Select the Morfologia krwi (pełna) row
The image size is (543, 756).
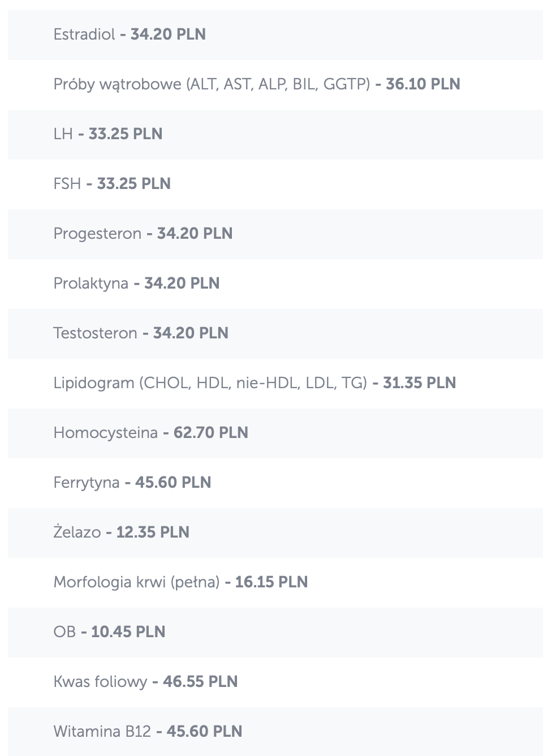tap(180, 582)
